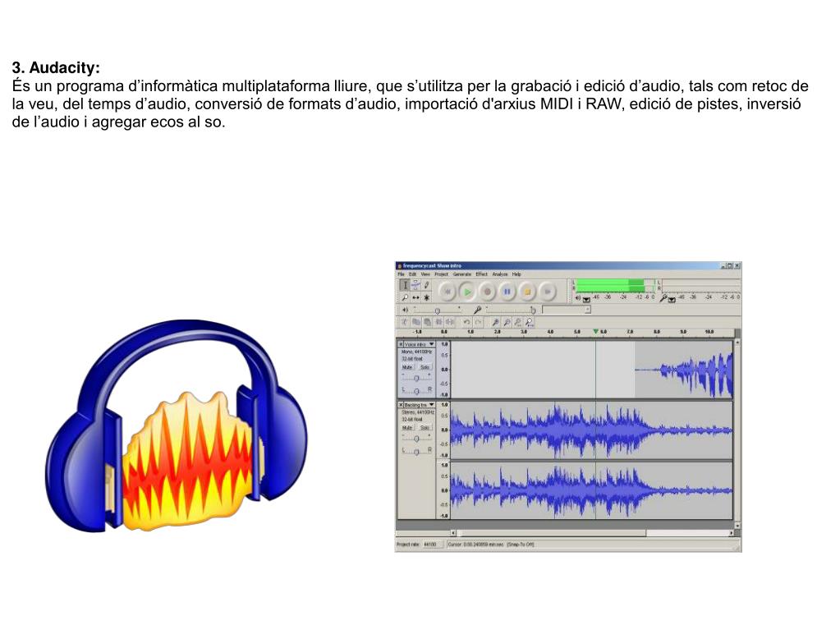Click the Cut scissors icon

[405, 322]
